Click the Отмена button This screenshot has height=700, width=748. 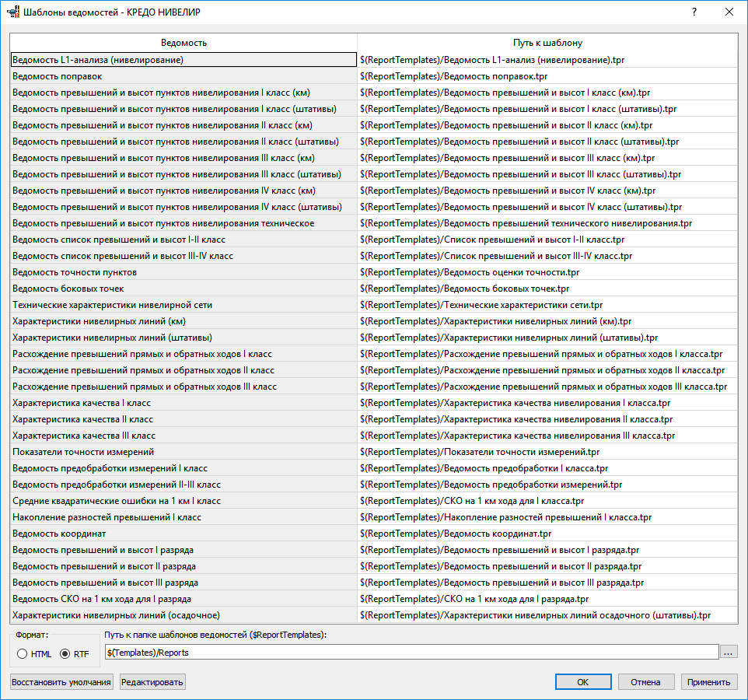tap(646, 682)
